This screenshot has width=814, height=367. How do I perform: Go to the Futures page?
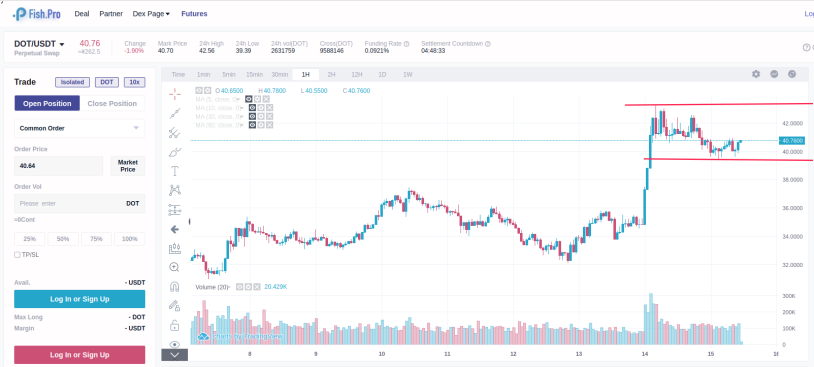coord(194,14)
